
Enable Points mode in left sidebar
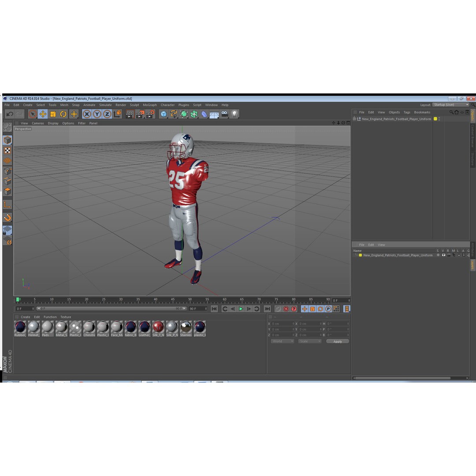click(x=7, y=171)
